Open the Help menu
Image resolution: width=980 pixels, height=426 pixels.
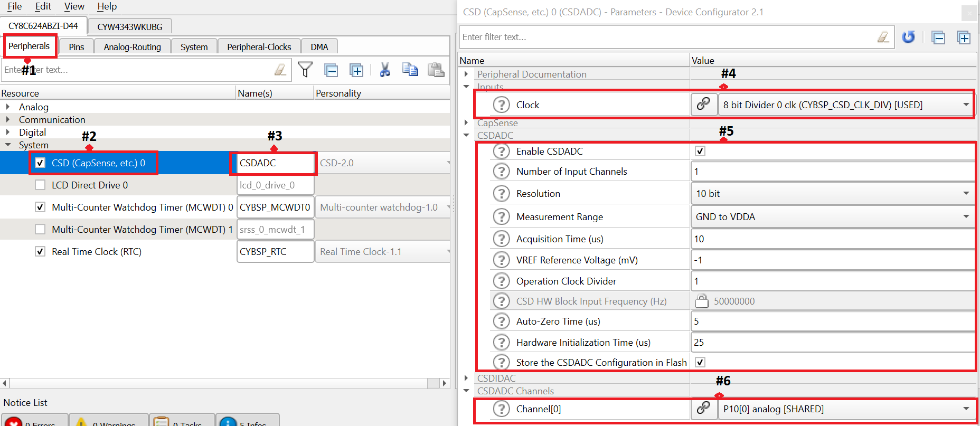107,6
